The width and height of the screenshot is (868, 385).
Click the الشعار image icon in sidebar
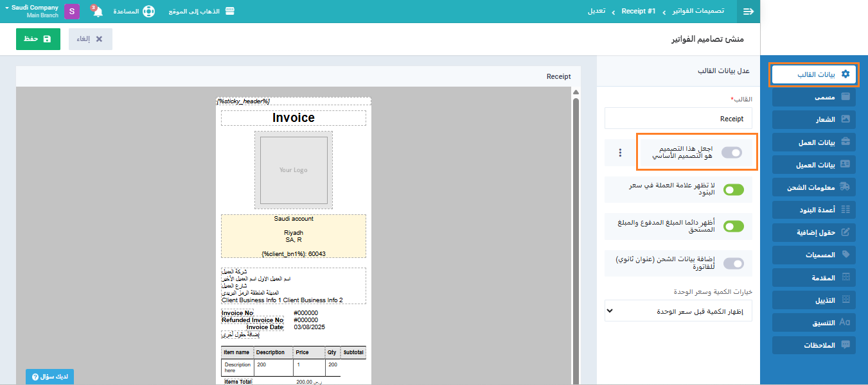[x=846, y=119]
